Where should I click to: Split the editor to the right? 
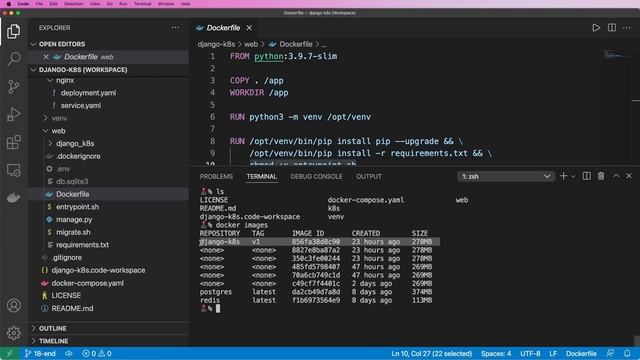pyautogui.click(x=611, y=28)
